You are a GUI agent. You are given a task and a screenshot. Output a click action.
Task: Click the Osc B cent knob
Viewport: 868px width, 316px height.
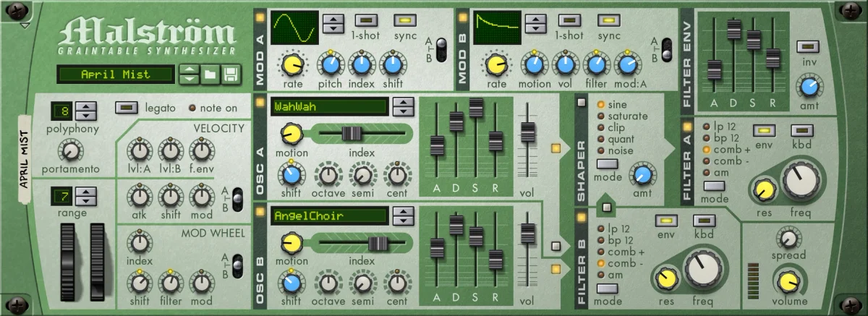[x=396, y=283]
